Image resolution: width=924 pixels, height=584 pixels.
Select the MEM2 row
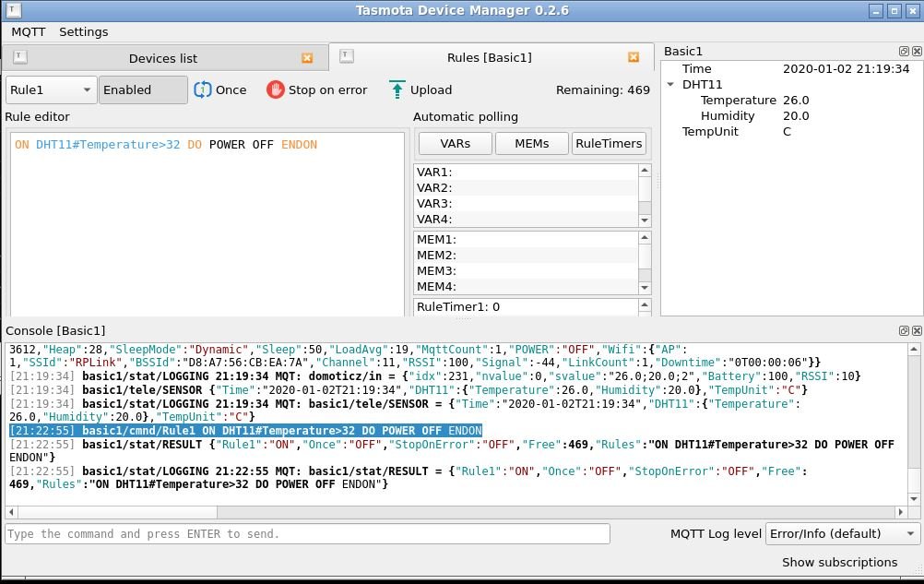527,256
